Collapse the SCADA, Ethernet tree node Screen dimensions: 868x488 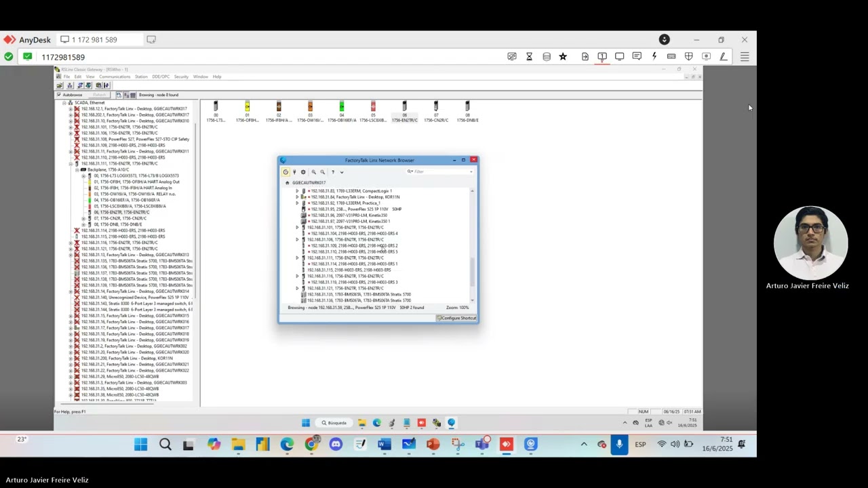point(64,103)
